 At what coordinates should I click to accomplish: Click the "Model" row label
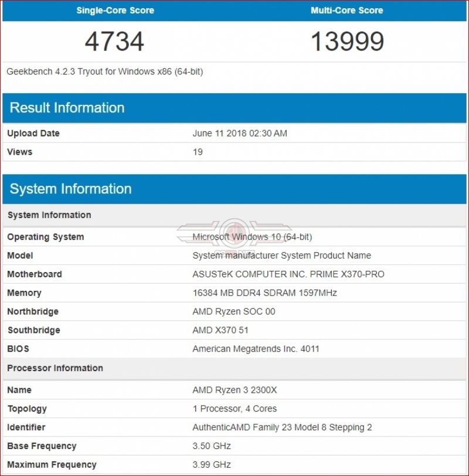[x=20, y=256]
